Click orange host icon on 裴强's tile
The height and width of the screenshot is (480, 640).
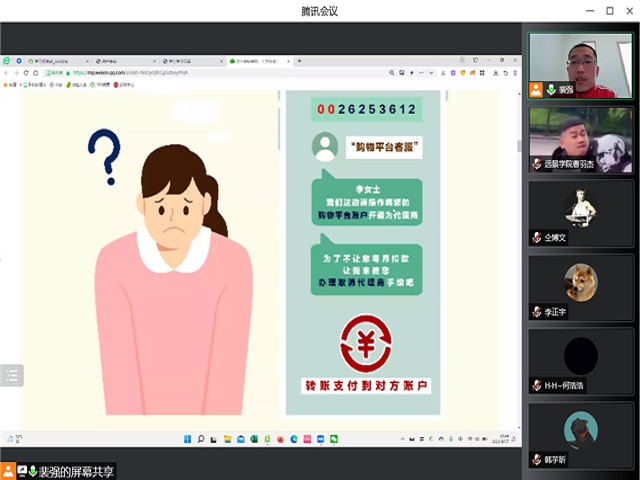coord(536,90)
